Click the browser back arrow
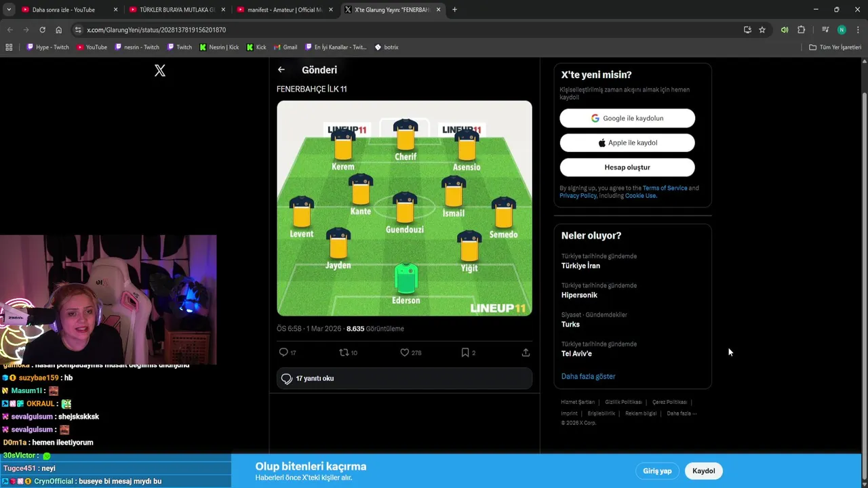 9,30
